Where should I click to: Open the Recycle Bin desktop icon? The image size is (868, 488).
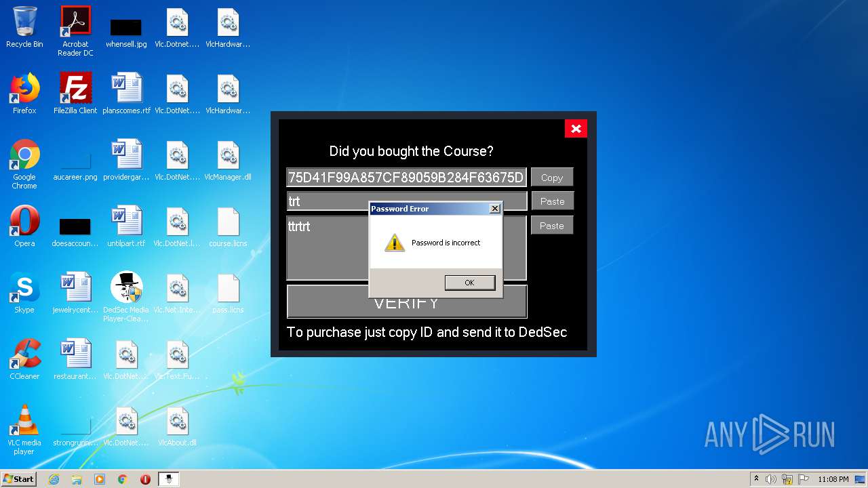24,28
